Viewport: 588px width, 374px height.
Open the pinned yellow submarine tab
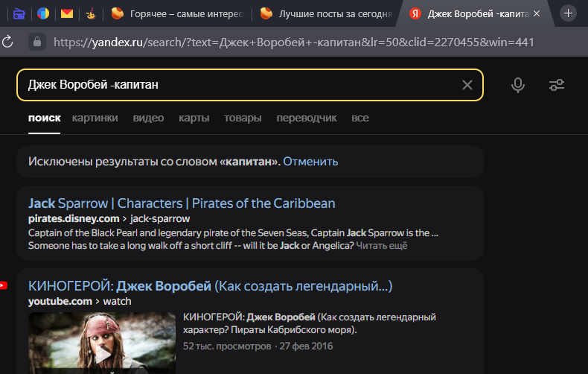91,14
